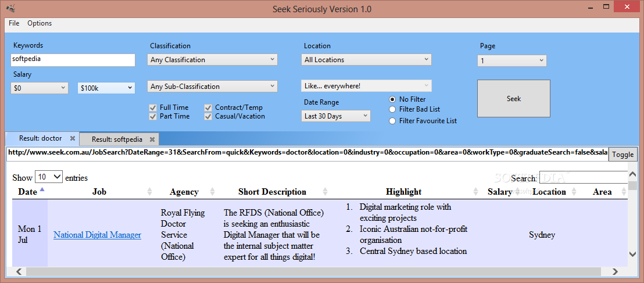The image size is (644, 283).
Task: Open the Date Range Last 30 Days dropdown
Action: click(335, 116)
